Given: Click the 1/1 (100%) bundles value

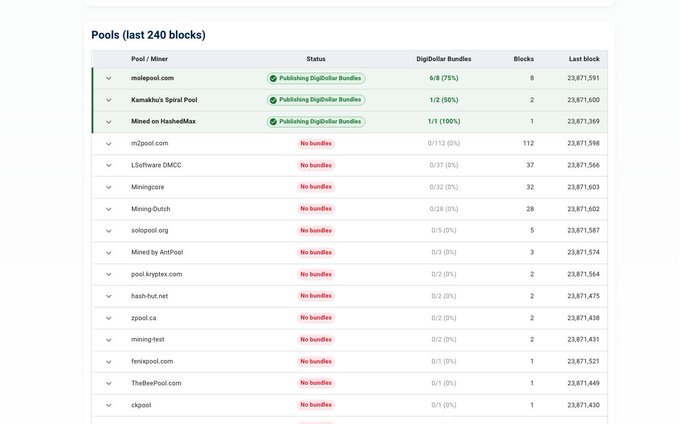Looking at the screenshot, I should (444, 121).
